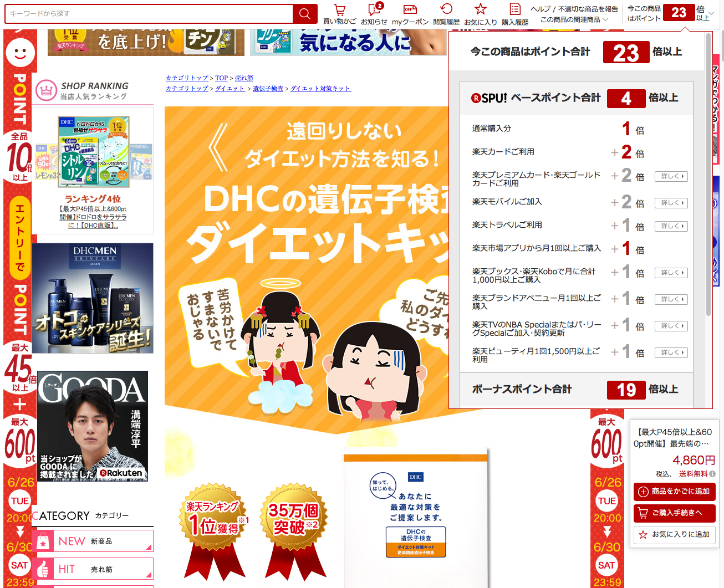Open ranking 4位 ドロドロをサラサラ product link
The width and height of the screenshot is (724, 588).
93,217
